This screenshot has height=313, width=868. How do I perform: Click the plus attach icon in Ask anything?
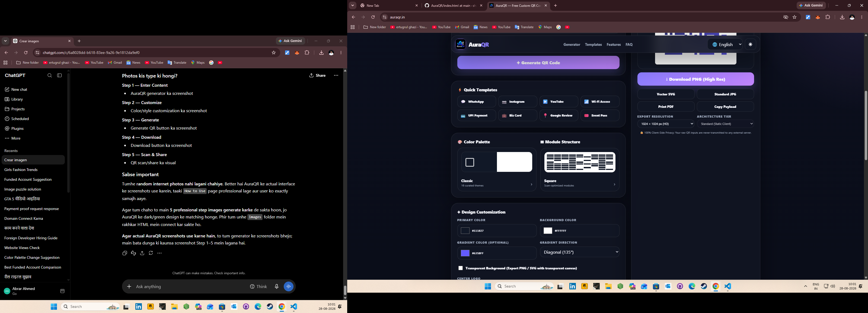click(x=129, y=286)
